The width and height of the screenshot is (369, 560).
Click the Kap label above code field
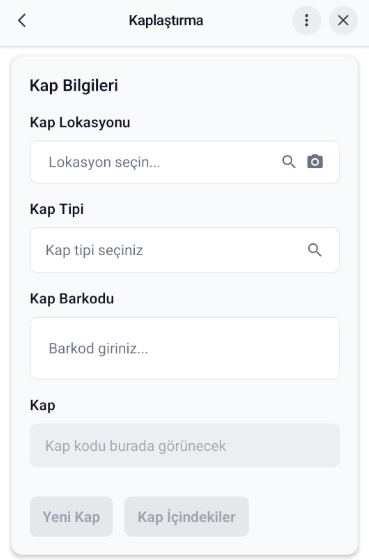[x=43, y=406]
